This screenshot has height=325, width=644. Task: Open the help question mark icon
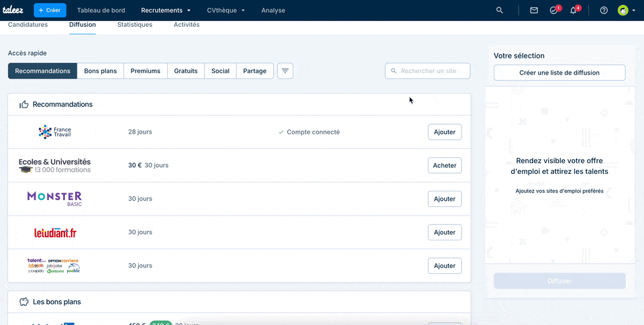click(x=604, y=10)
